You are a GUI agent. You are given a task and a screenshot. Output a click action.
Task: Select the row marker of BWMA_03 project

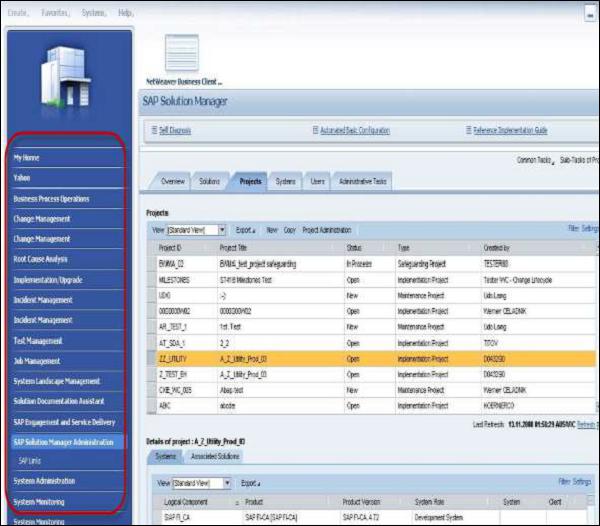click(152, 264)
